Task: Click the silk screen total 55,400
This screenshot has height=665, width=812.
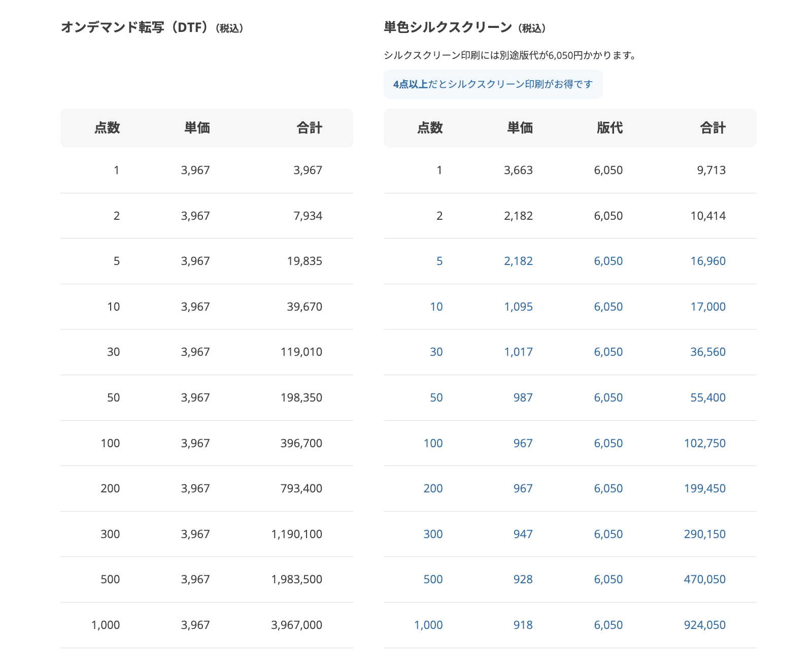Action: pos(708,398)
